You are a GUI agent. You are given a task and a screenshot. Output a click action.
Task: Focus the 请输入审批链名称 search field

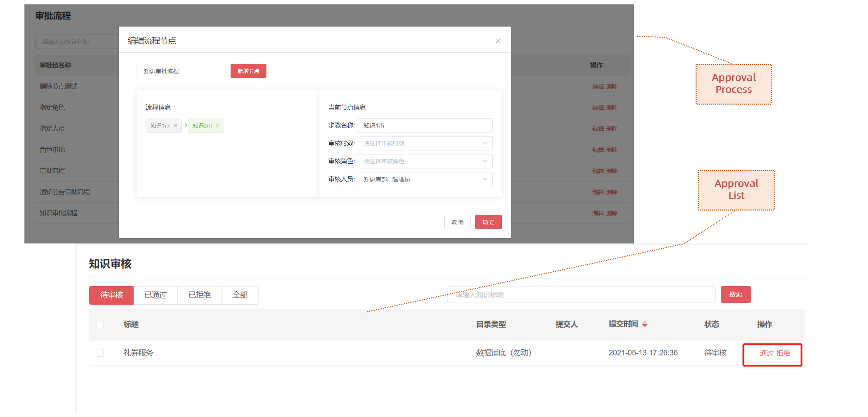point(77,42)
